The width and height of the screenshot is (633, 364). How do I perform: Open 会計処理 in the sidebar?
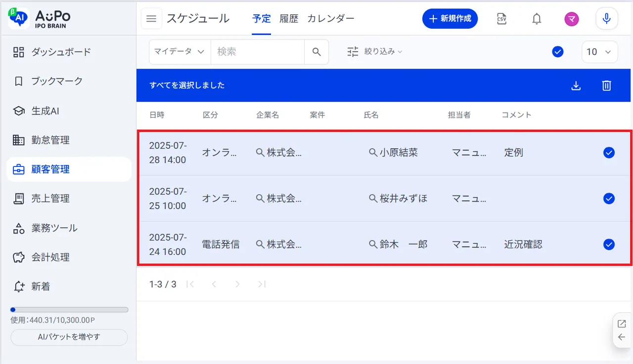click(x=69, y=257)
